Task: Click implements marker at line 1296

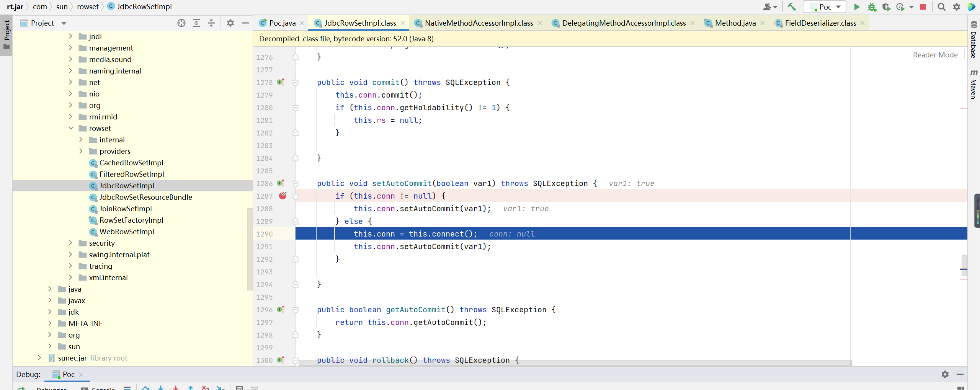Action: (281, 309)
